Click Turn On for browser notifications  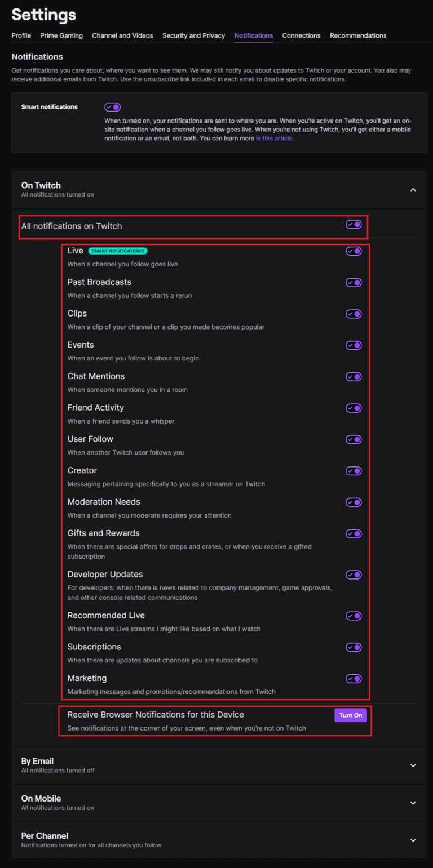pyautogui.click(x=350, y=715)
